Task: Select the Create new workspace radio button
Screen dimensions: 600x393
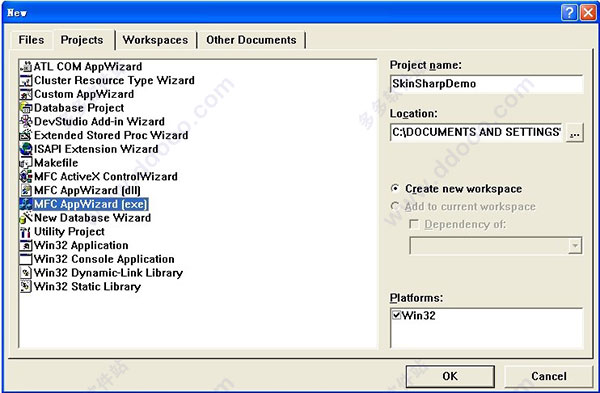Action: (395, 189)
